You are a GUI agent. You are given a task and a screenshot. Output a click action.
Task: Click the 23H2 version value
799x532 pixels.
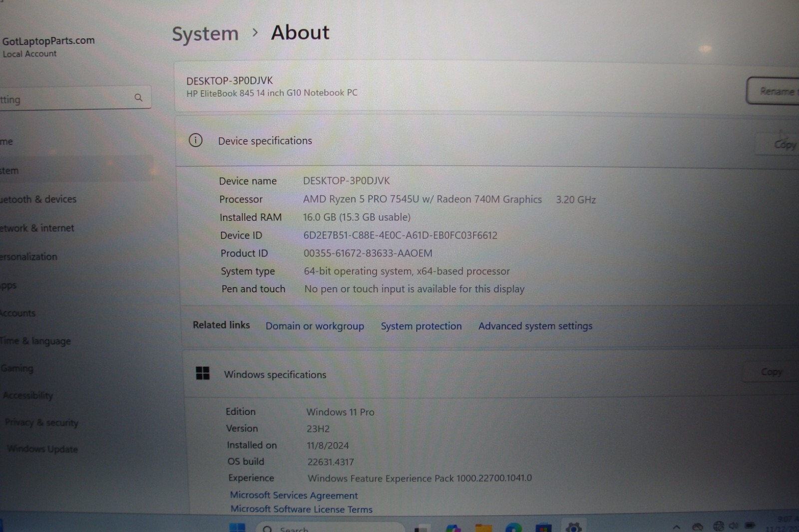318,429
